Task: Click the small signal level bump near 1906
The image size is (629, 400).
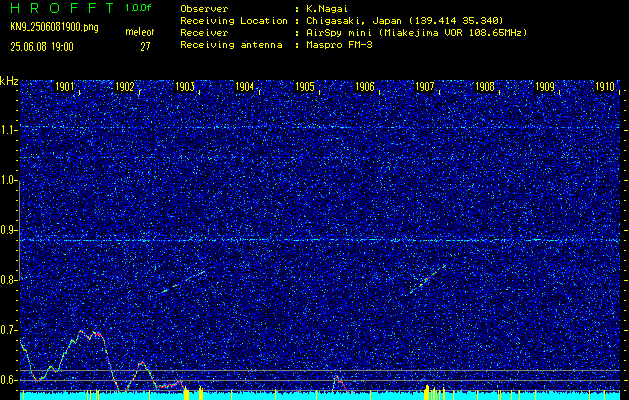Action: (x=341, y=383)
